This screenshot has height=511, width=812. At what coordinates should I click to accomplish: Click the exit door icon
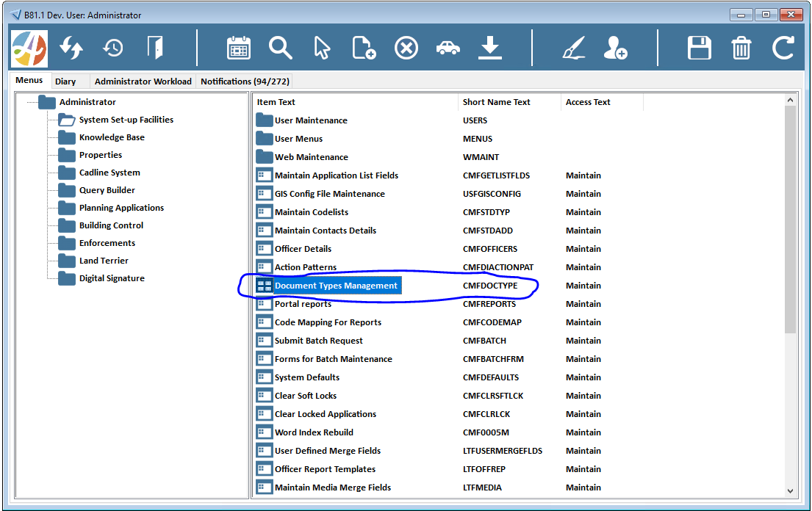pos(155,48)
